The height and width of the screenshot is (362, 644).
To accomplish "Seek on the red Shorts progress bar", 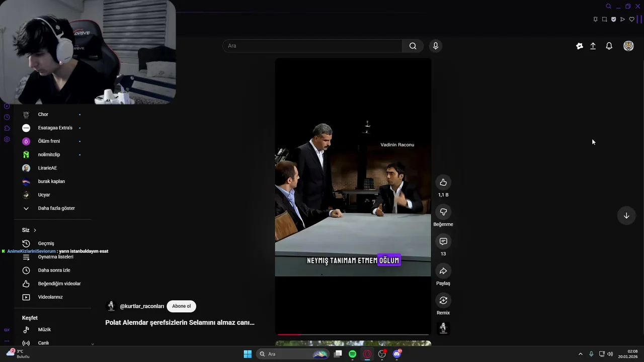I will click(x=353, y=334).
